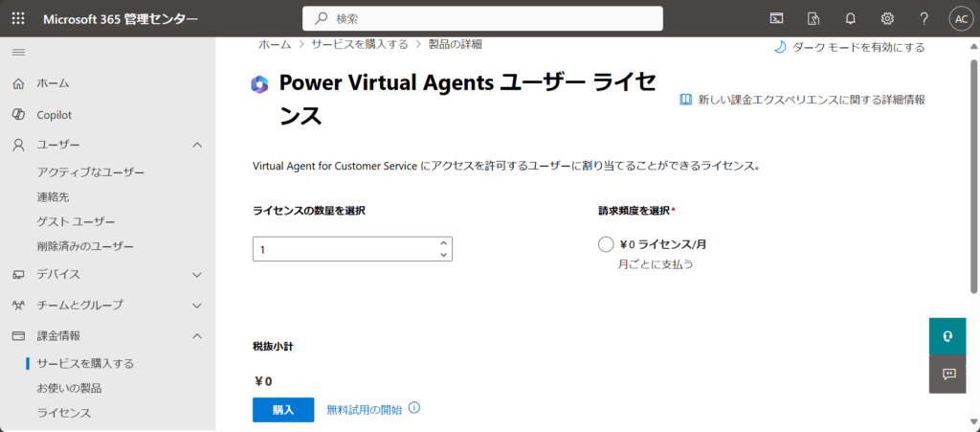Expand the デバイス section chevron
Viewport: 980px width, 432px height.
click(x=197, y=275)
